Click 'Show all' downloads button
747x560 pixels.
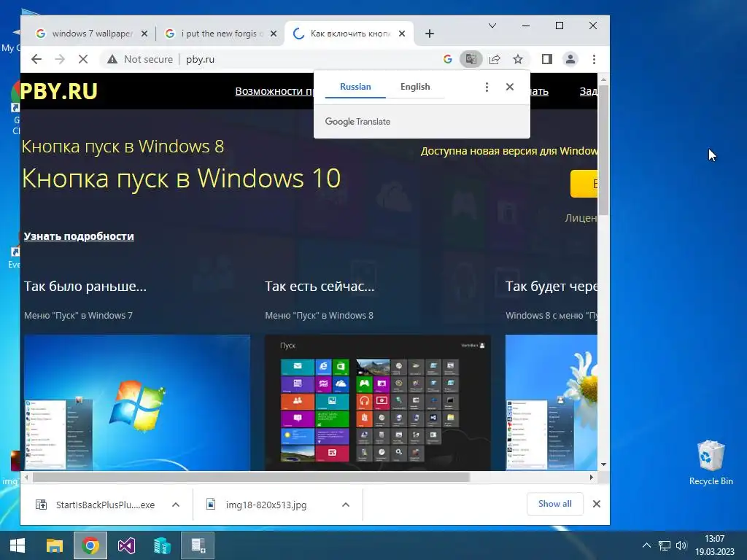555,504
